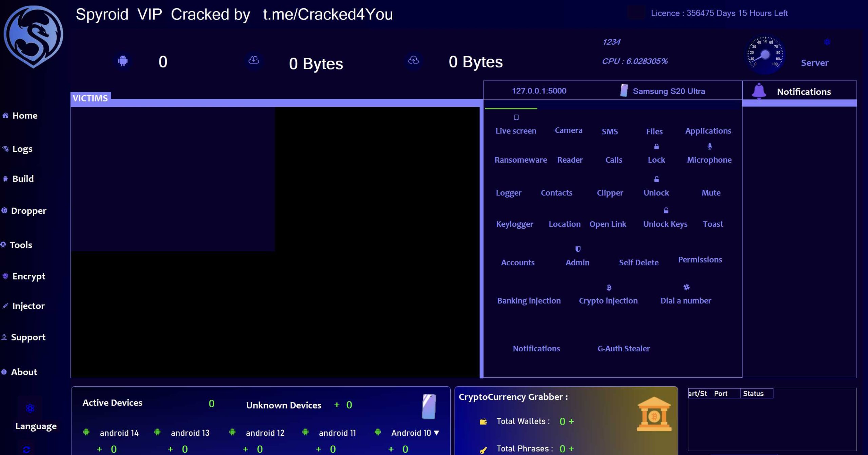
Task: Click the Calls option
Action: (614, 160)
